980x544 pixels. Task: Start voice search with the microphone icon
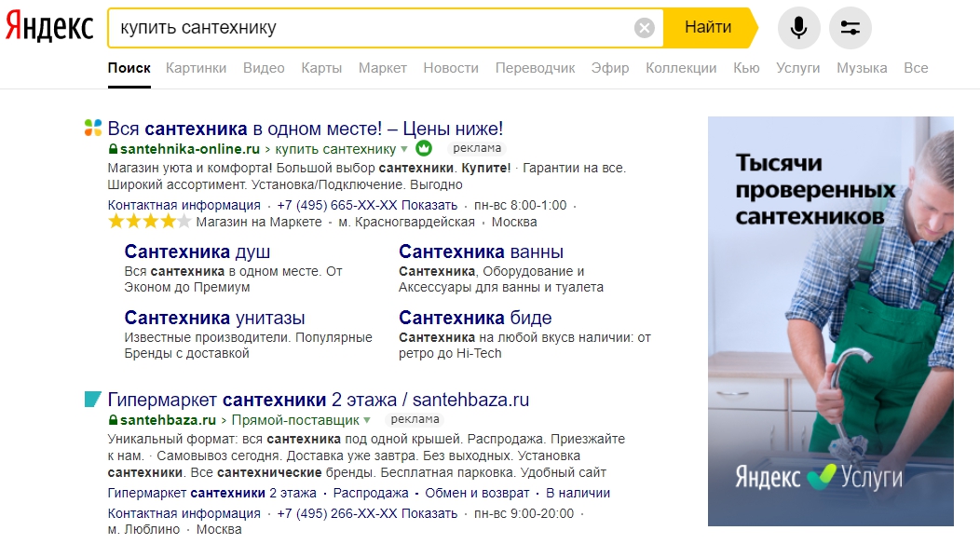pos(798,28)
